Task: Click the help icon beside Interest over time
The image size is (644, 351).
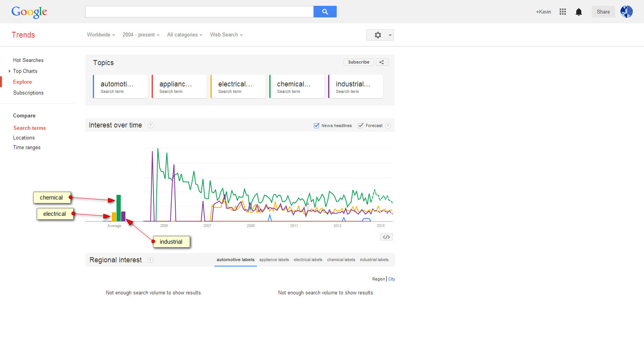Action: click(151, 126)
